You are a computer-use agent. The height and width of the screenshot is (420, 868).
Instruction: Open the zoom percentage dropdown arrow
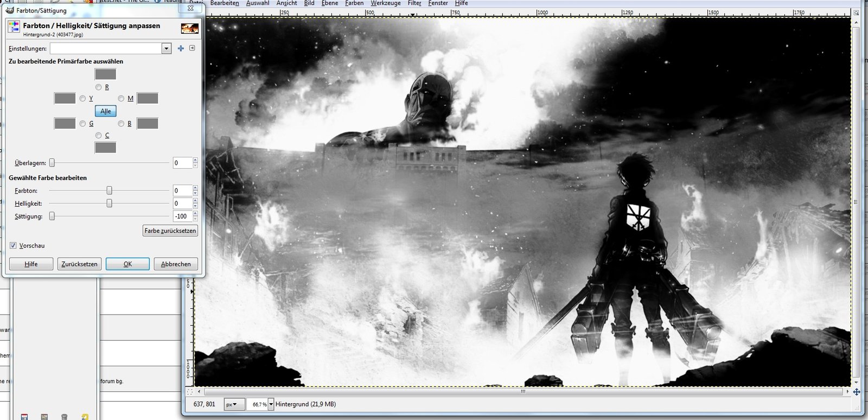[271, 404]
